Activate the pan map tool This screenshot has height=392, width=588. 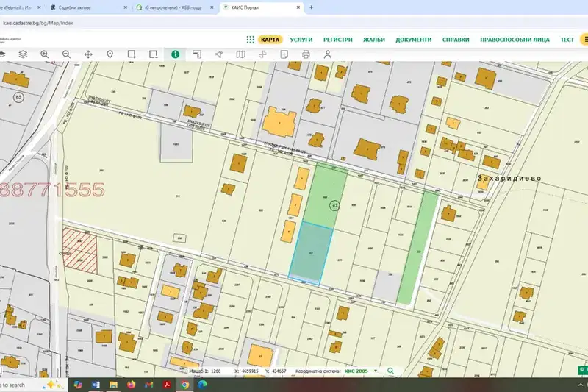pyautogui.click(x=88, y=54)
